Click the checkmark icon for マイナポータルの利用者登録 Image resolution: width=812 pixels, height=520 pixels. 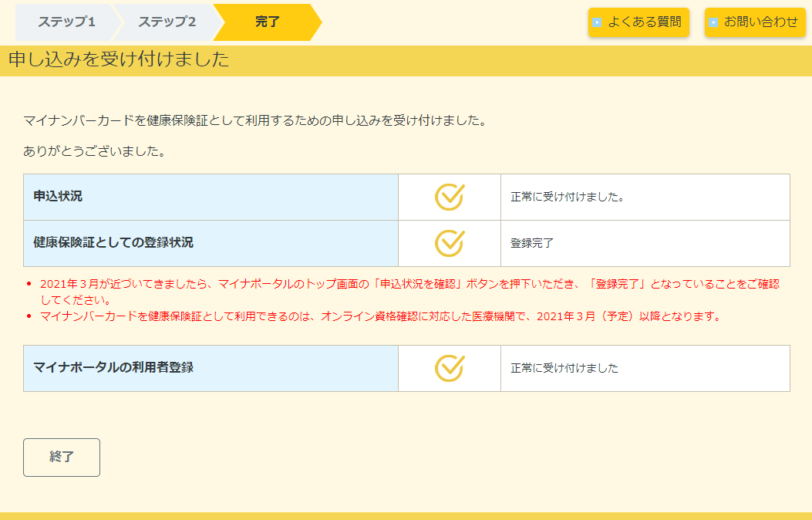449,368
